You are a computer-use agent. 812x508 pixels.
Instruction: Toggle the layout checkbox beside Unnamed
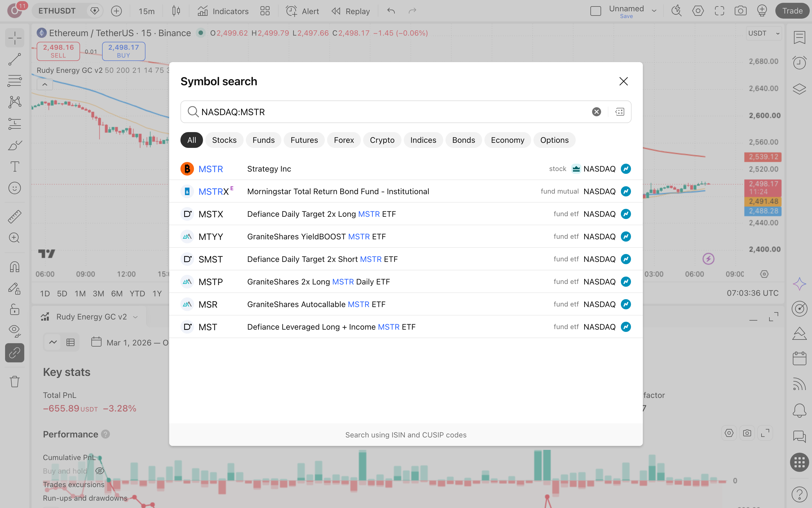tap(595, 11)
